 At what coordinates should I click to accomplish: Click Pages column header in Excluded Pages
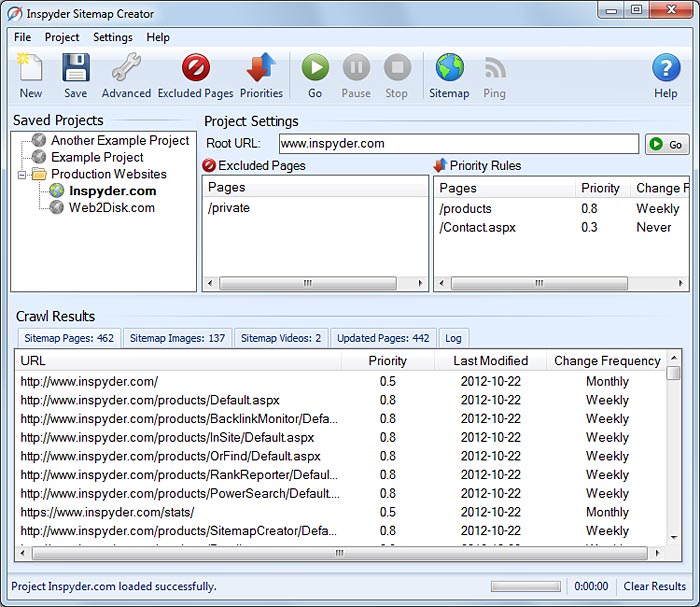pos(315,187)
